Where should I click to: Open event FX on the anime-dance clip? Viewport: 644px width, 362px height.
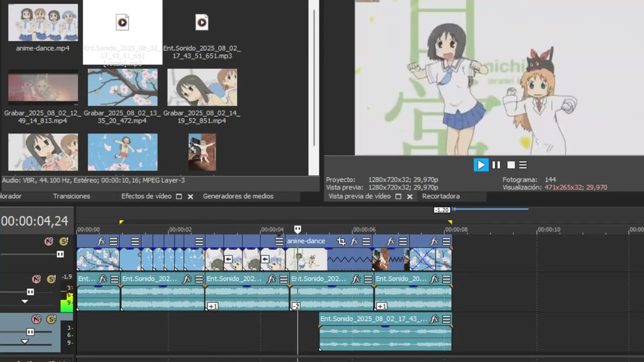pyautogui.click(x=354, y=241)
